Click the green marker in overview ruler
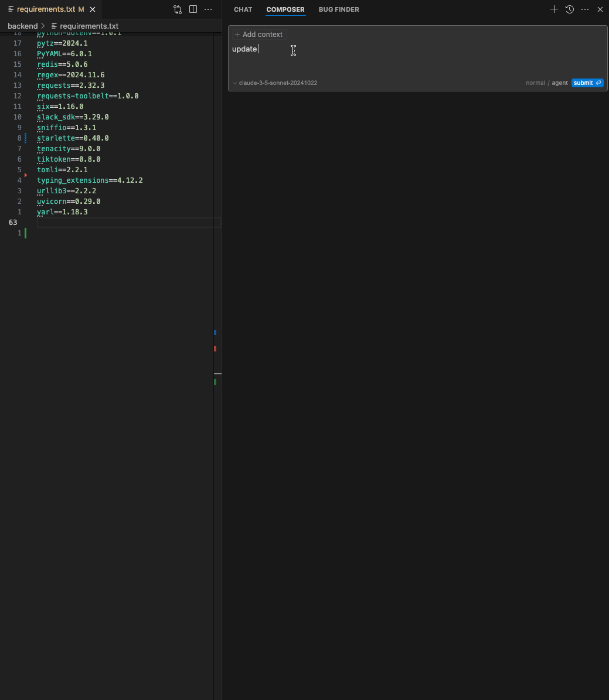Viewport: 609px width, 700px height. (x=215, y=382)
